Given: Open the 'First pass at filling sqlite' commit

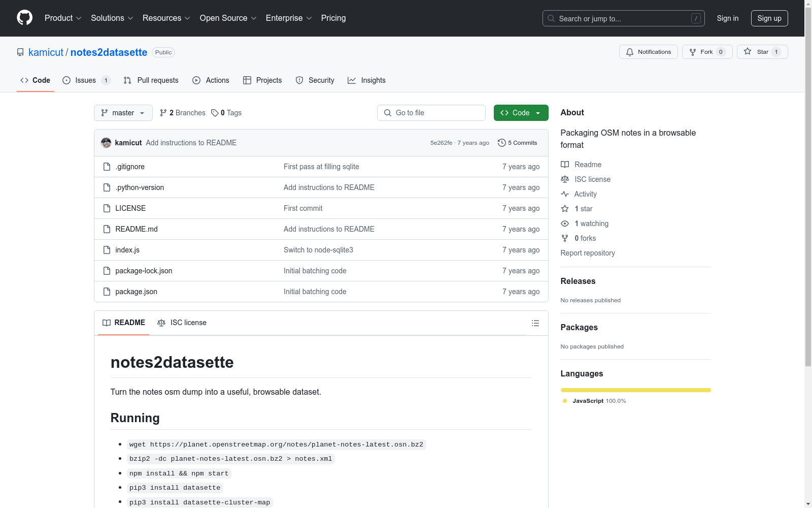Looking at the screenshot, I should (x=321, y=167).
